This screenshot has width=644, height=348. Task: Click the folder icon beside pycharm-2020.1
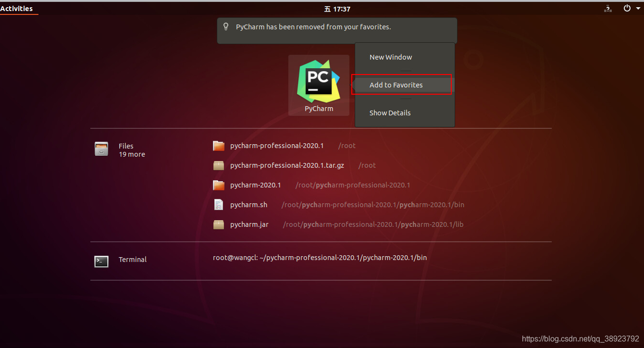point(219,185)
